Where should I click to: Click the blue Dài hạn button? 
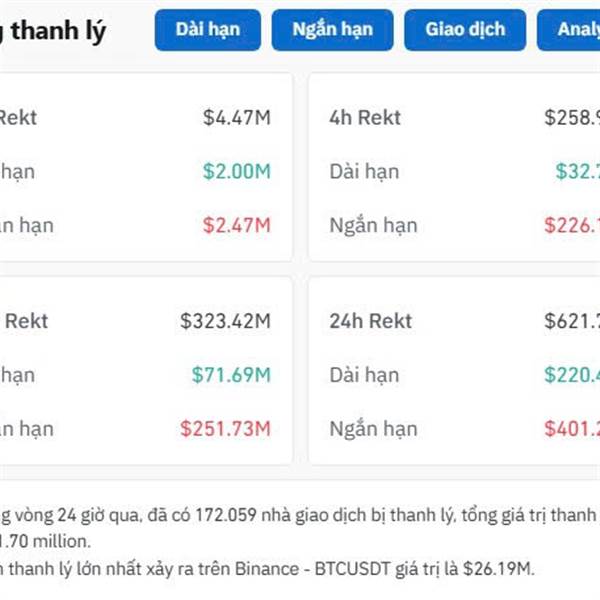pos(207,30)
